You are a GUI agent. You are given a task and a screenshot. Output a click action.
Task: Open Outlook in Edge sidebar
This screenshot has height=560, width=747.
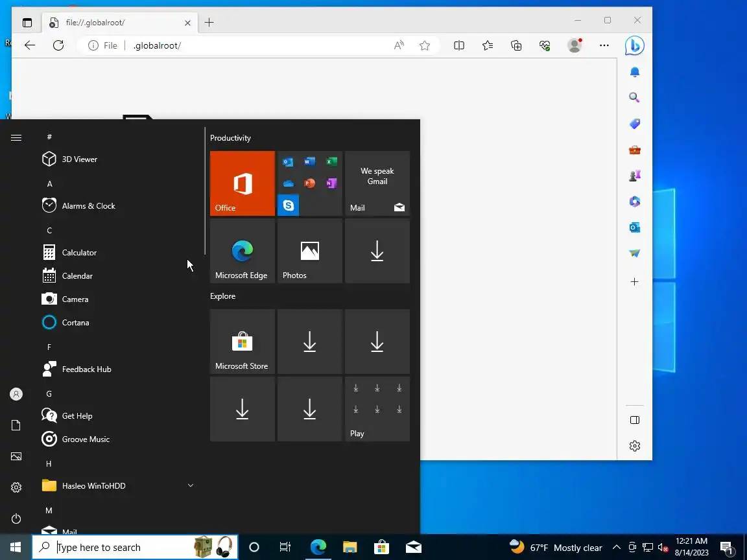click(x=635, y=227)
